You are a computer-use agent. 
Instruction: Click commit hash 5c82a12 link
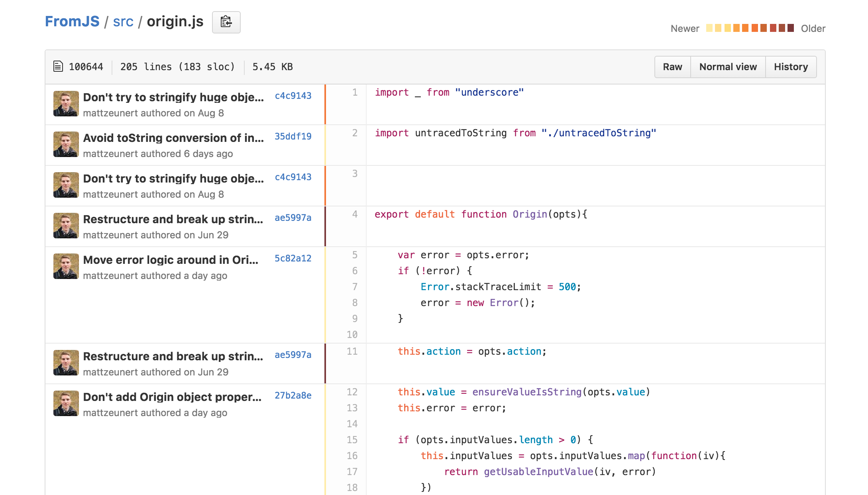[x=293, y=258]
